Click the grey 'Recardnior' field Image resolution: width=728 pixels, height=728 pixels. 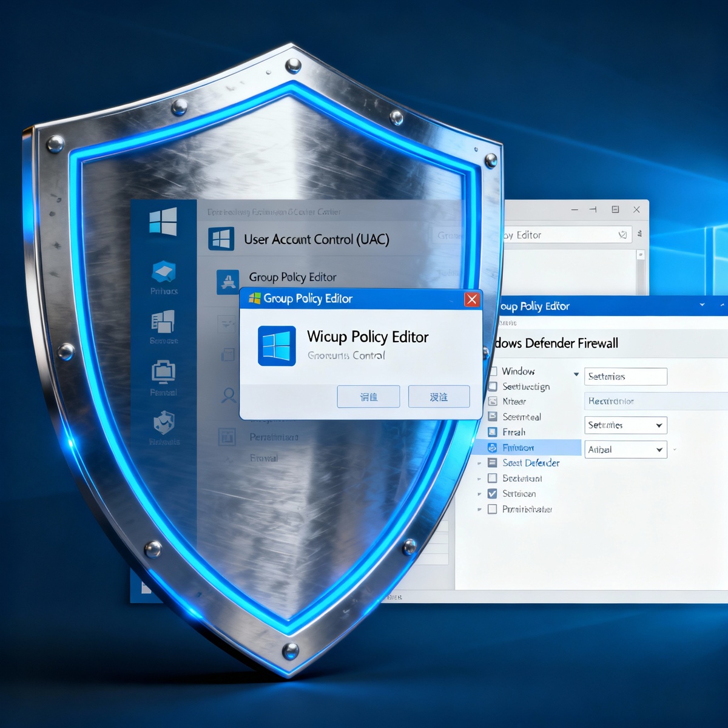[656, 401]
